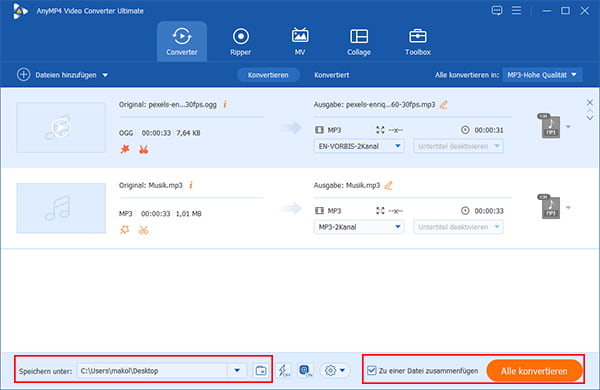Rename the pexels mp3 output file

pos(444,104)
